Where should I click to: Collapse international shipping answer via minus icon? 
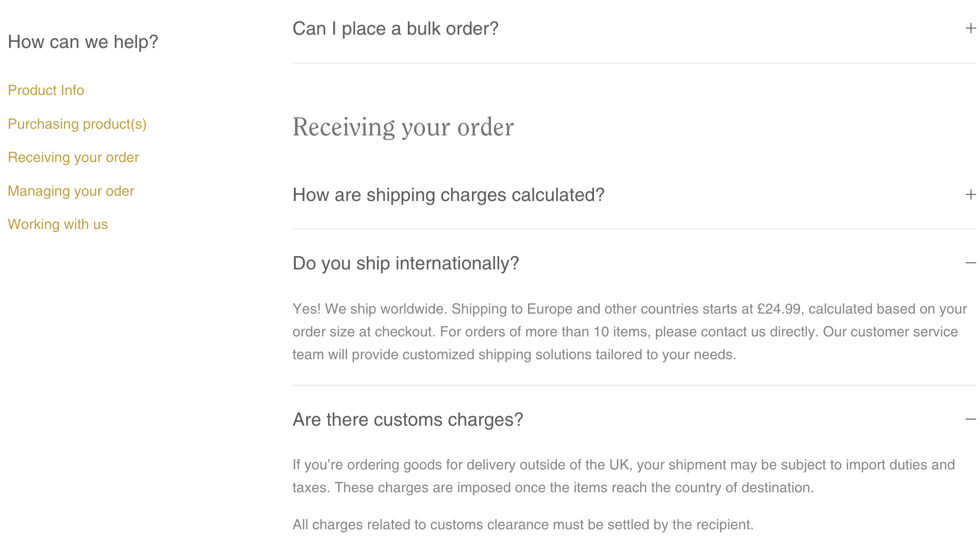tap(971, 263)
